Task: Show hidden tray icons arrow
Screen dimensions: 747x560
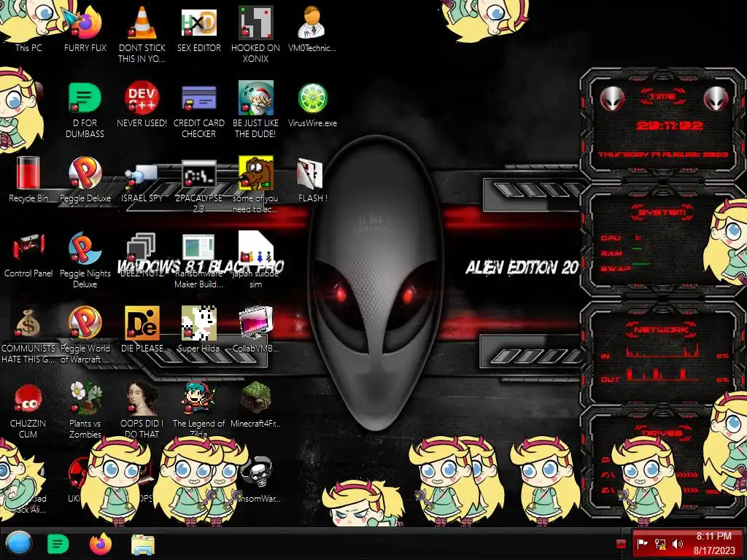Action: [621, 544]
